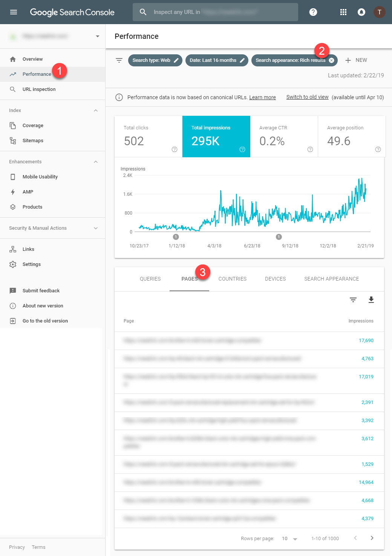Switch to the Devices tab
Viewport: 392px width, 556px height.
point(276,279)
